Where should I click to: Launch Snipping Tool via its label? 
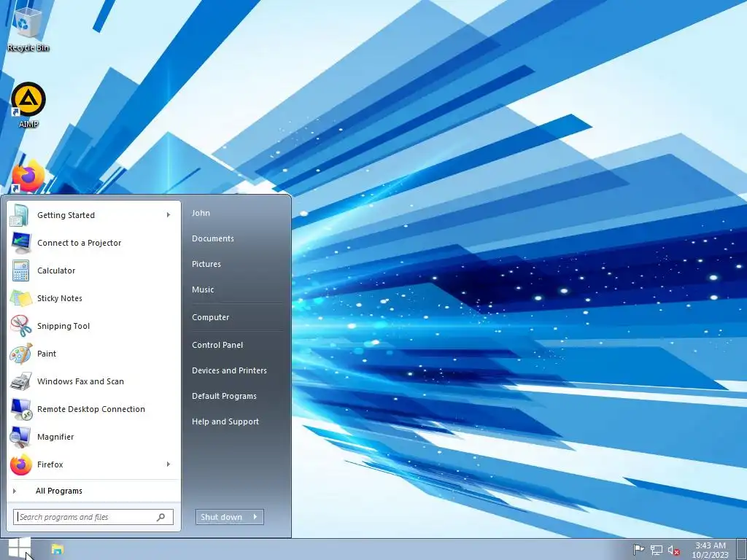pyautogui.click(x=63, y=326)
